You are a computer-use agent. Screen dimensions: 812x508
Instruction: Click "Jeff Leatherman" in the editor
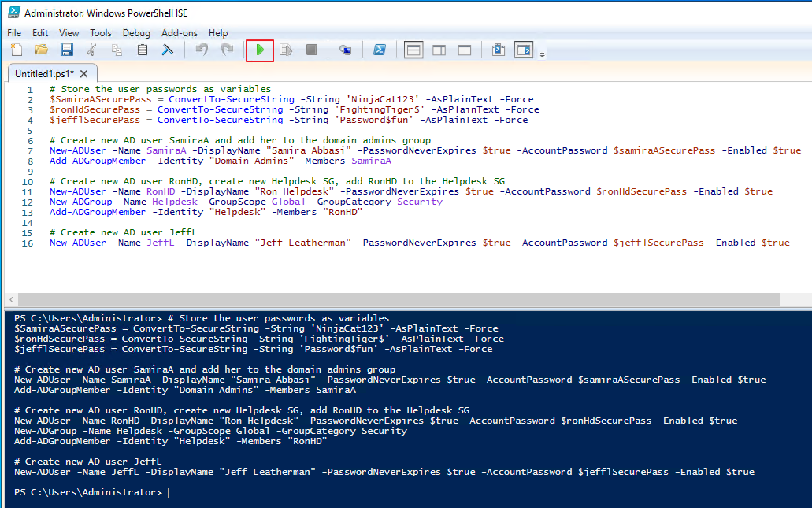point(303,243)
